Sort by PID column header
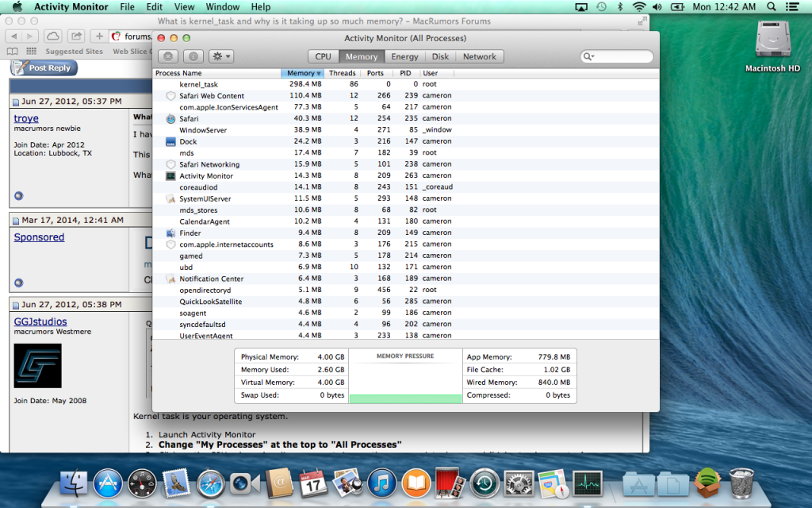 click(405, 73)
